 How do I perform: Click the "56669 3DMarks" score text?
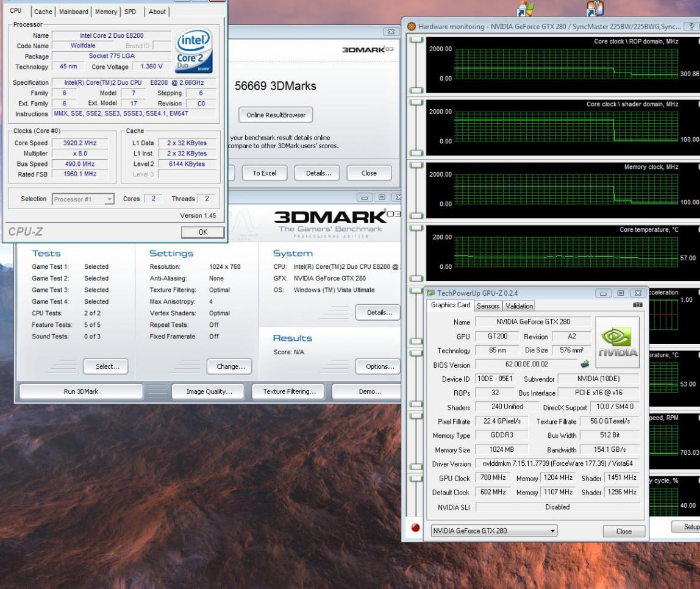click(276, 86)
